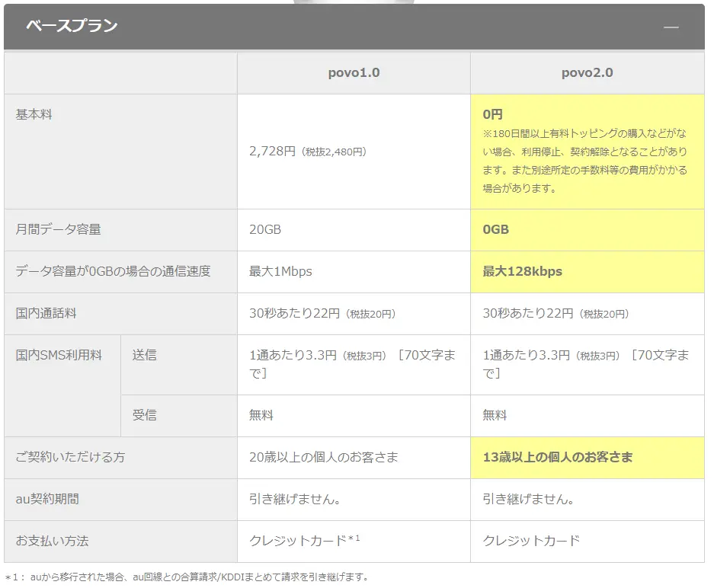Click 無料 in the povo2.0 column
714x588 pixels.
tap(495, 415)
